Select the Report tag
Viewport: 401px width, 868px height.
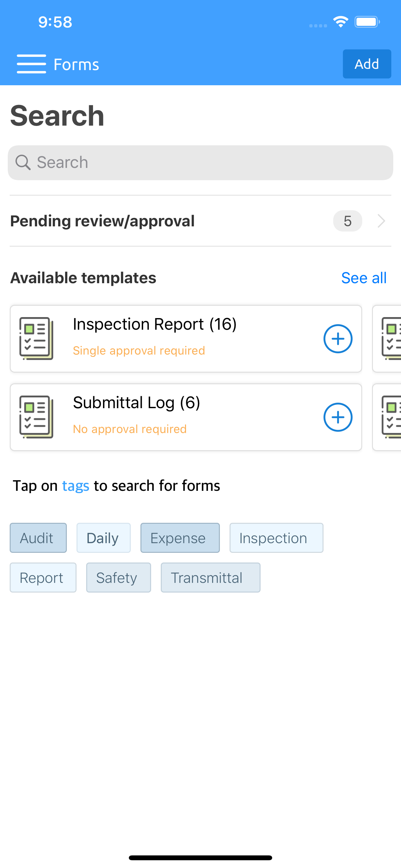(43, 578)
